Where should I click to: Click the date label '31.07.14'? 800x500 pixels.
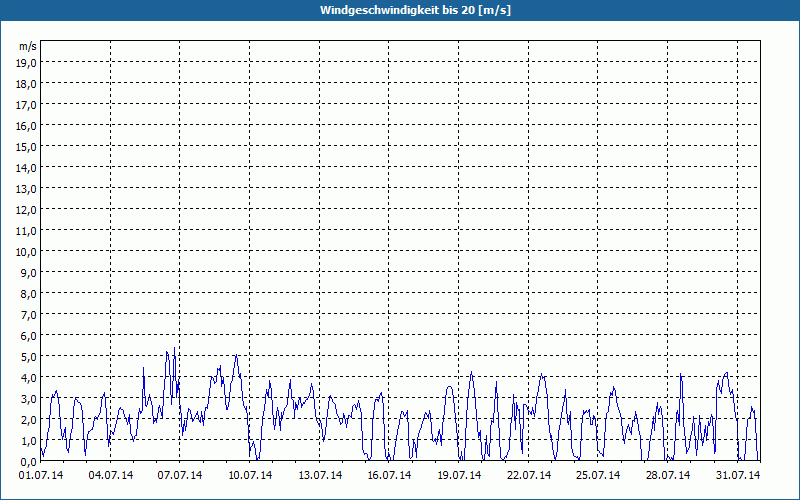(x=738, y=476)
